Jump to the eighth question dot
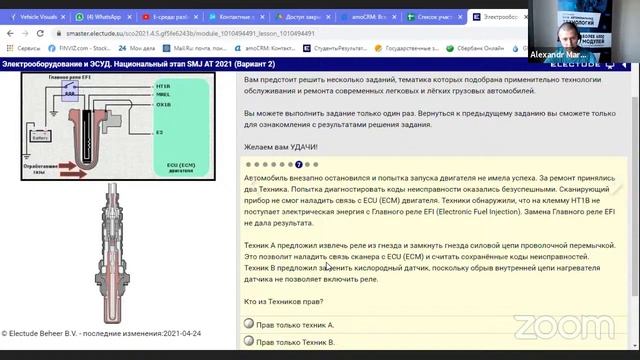Image resolution: width=640 pixels, height=360 pixels. 307,164
